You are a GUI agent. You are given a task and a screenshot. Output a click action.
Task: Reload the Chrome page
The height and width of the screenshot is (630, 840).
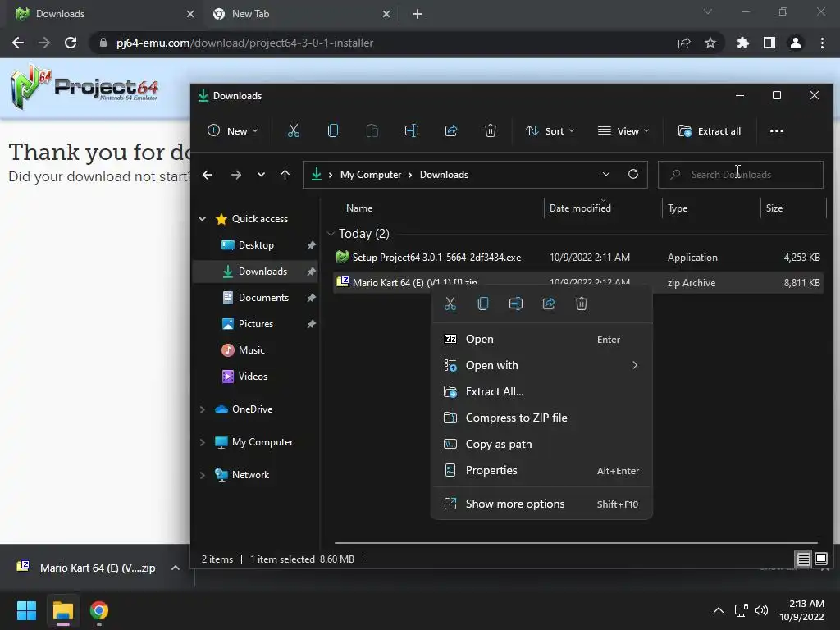pyautogui.click(x=71, y=43)
